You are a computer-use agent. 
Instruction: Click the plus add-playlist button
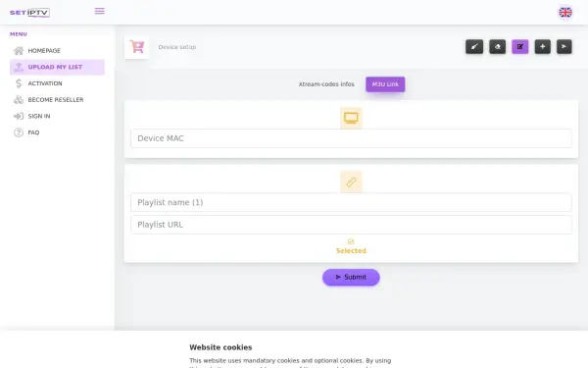pyautogui.click(x=542, y=46)
